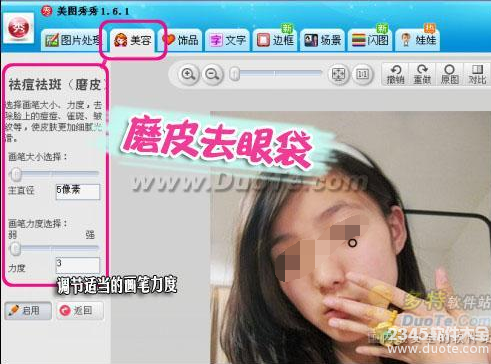The image size is (491, 364).
Task: Switch to the 娃娃 tab
Action: (x=418, y=40)
